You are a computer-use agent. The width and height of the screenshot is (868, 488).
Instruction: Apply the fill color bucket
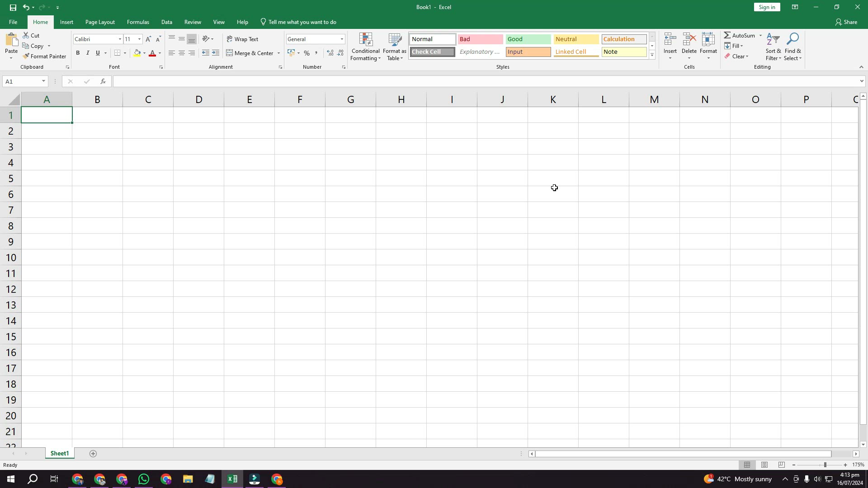point(137,53)
